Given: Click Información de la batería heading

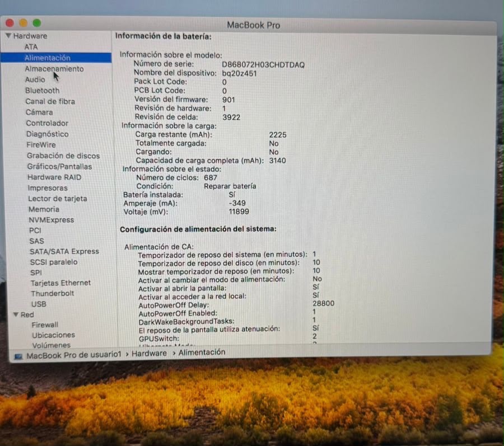Looking at the screenshot, I should pyautogui.click(x=164, y=36).
